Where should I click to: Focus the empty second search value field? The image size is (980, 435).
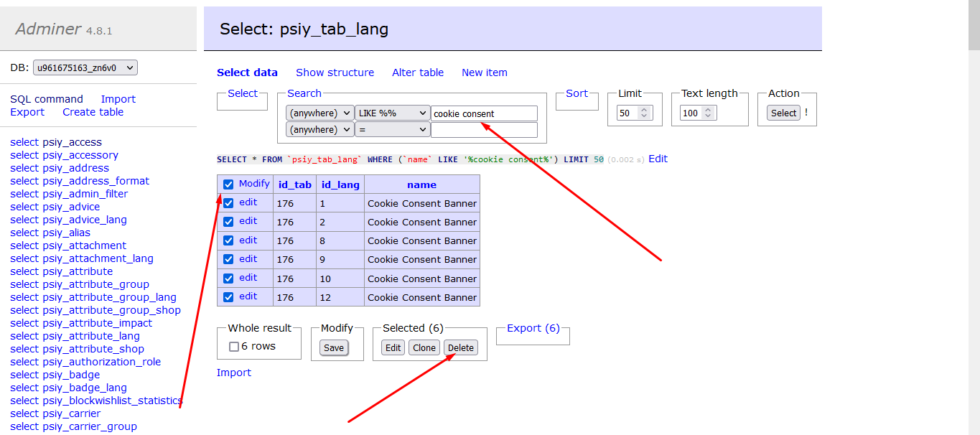pyautogui.click(x=484, y=130)
